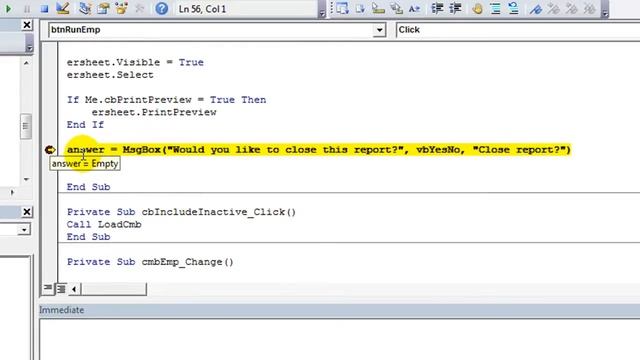Screen dimensions: 640x360
Task: Click the Immediate window title bar
Action: (340, 310)
